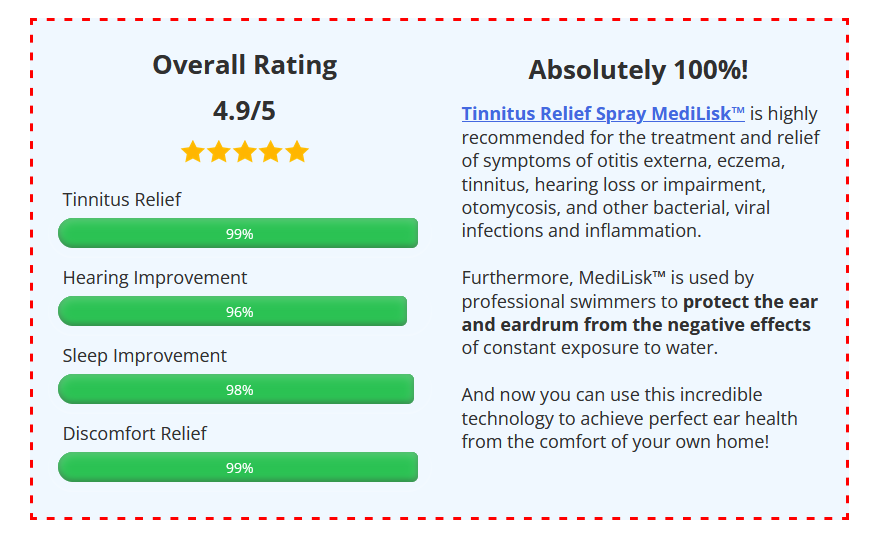
Task: Click the Discomfort Relief progress bar
Action: pyautogui.click(x=238, y=467)
